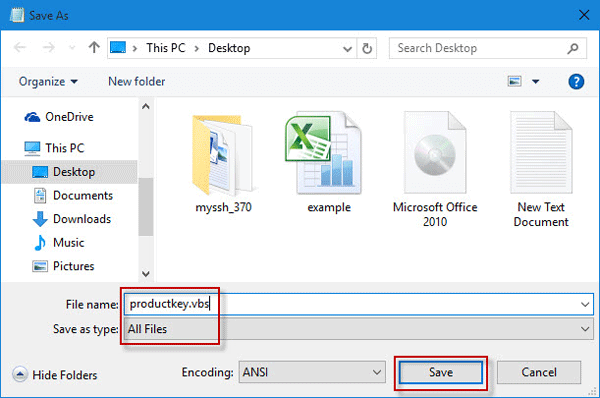
Task: Open Documents in navigation pane
Action: click(73, 196)
